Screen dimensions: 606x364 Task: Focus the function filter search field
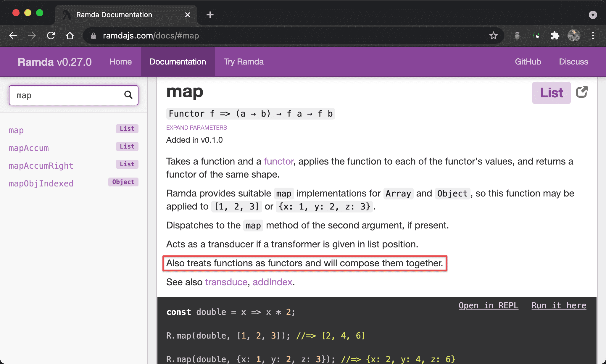[74, 95]
